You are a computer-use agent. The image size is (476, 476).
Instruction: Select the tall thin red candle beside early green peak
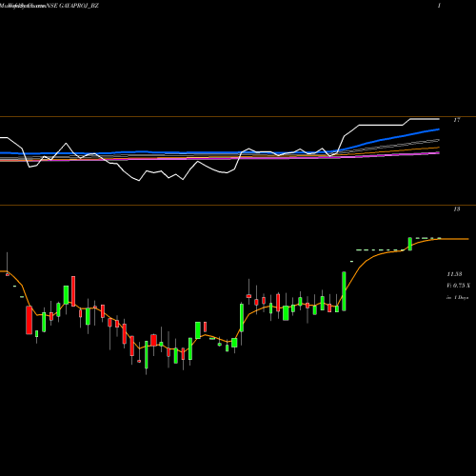(x=73, y=291)
